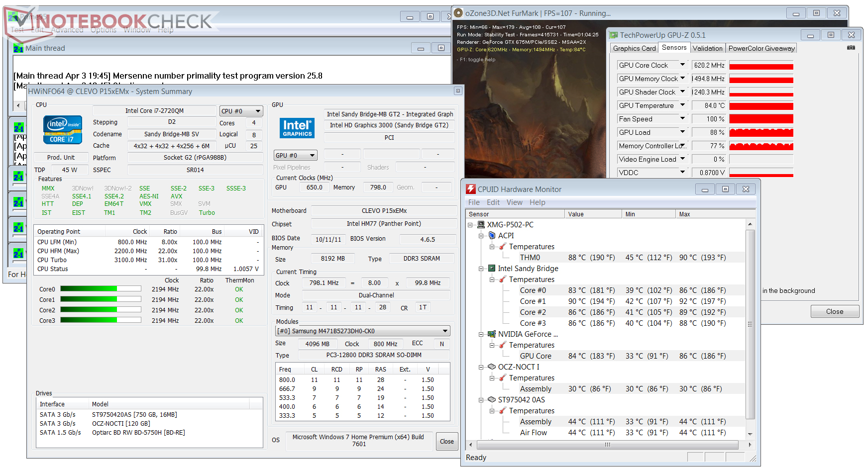This screenshot has height=470, width=868.
Task: Select the GPU-Z Sensors tab
Action: pos(674,47)
